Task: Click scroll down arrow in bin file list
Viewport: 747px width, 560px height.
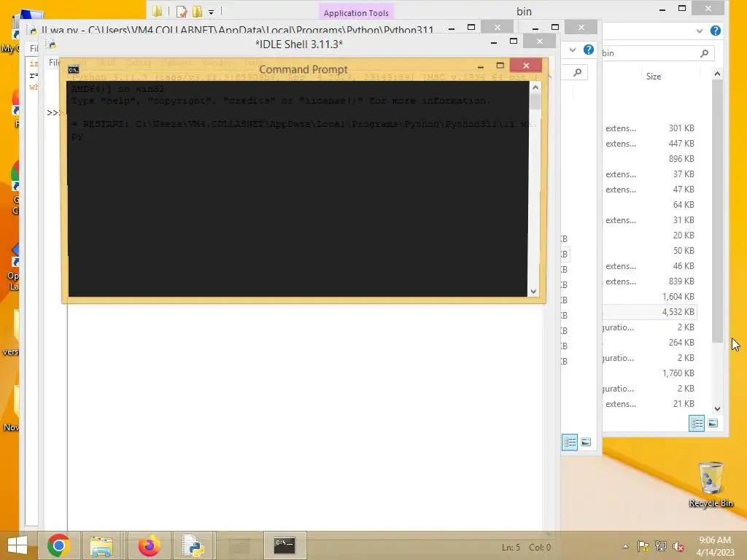Action: 718,408
